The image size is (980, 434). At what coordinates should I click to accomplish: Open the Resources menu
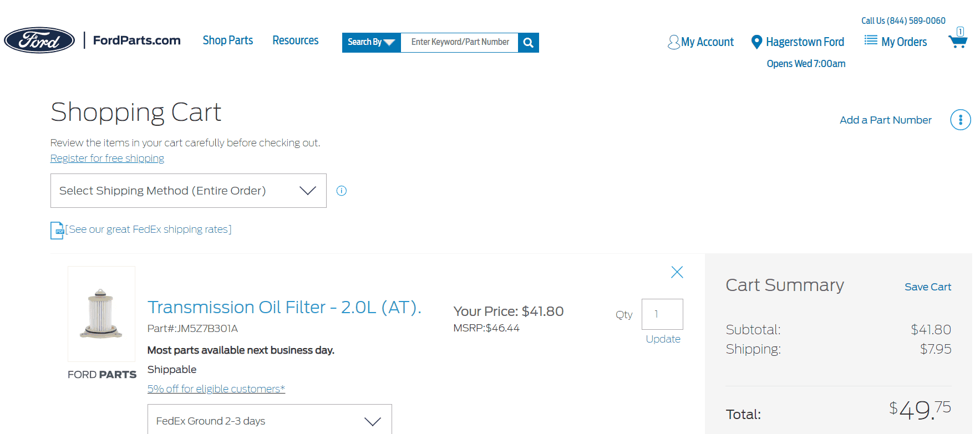[295, 40]
